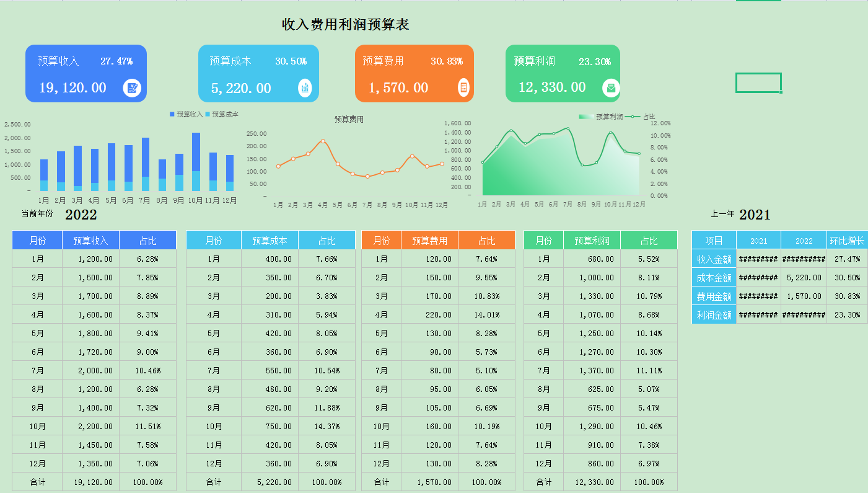Select the 预算收入 table header
The width and height of the screenshot is (868, 493).
(x=90, y=240)
